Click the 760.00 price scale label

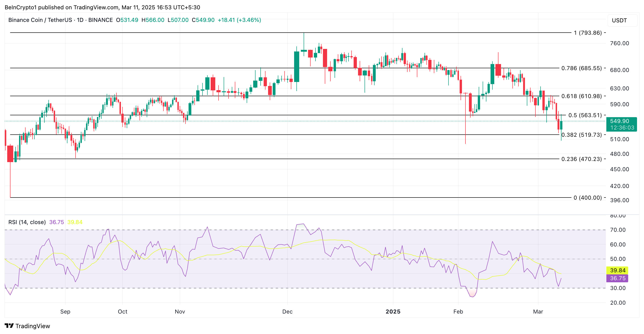pos(619,43)
